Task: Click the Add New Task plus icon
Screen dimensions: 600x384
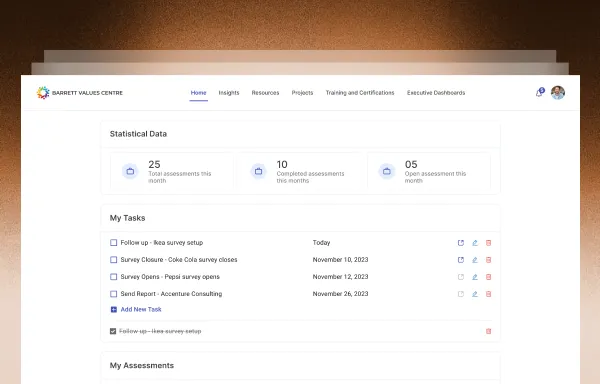Action: (114, 309)
